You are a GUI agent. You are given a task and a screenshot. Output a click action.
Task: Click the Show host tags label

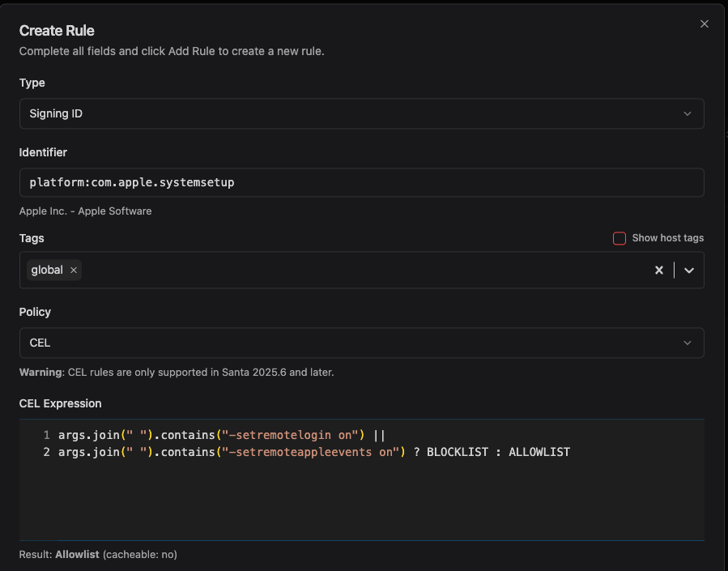pos(667,238)
